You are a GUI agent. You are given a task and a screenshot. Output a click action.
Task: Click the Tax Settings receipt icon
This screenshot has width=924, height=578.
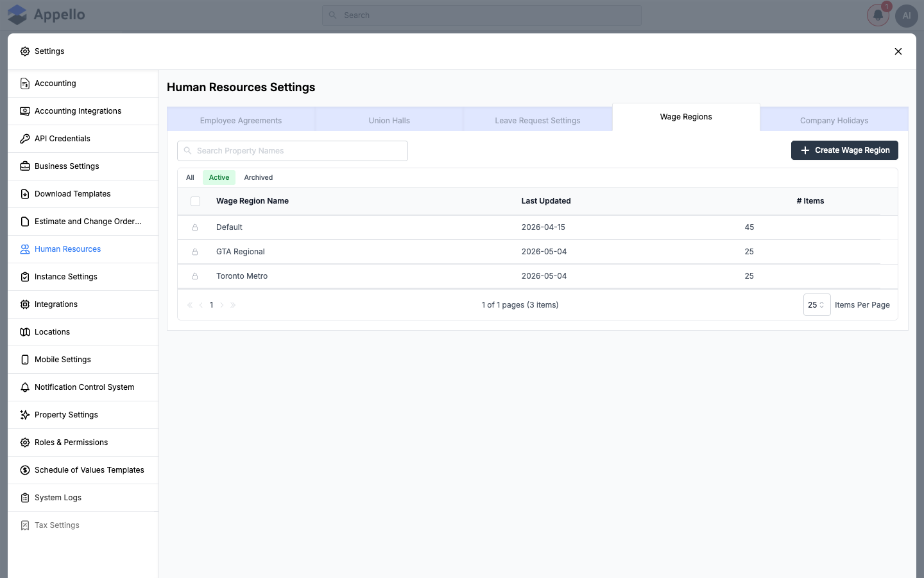click(25, 525)
